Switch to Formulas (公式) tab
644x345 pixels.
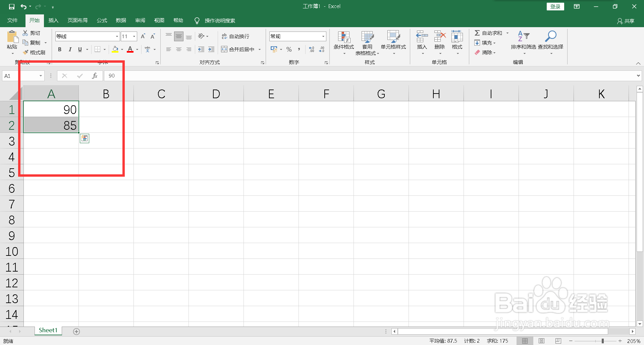click(x=102, y=20)
